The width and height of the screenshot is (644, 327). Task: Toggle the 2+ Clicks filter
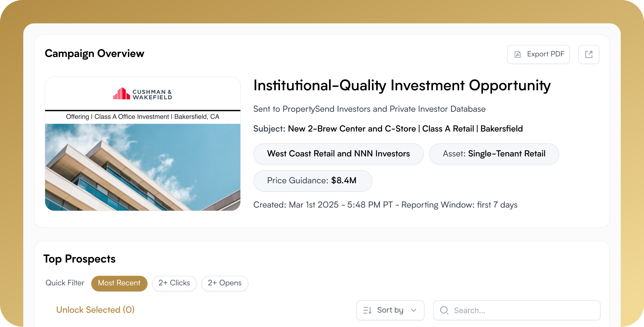click(174, 283)
